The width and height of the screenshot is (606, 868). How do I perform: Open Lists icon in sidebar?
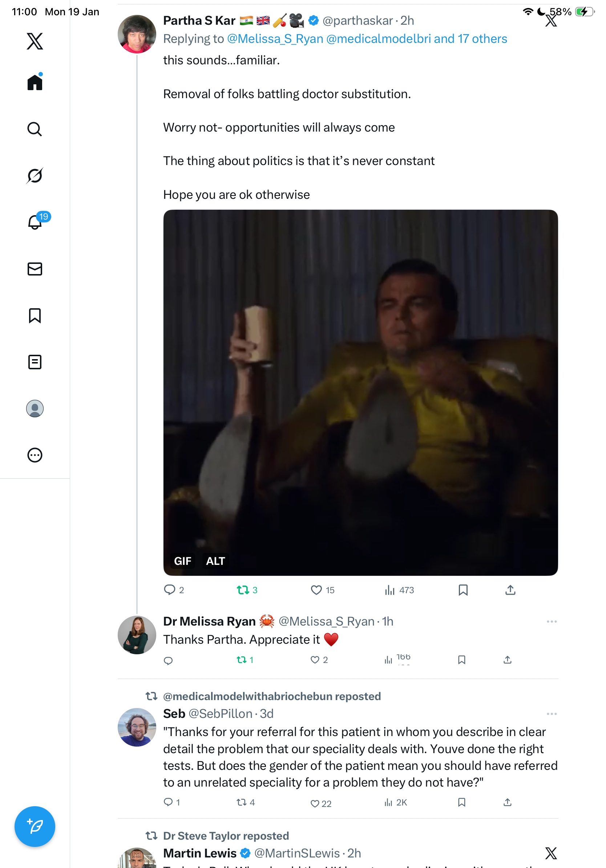click(35, 362)
